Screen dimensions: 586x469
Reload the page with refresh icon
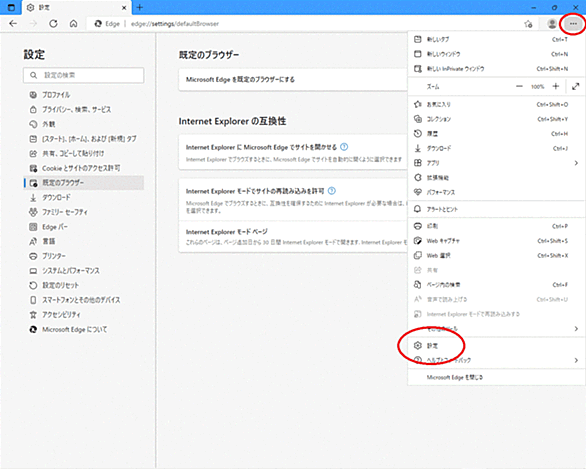pyautogui.click(x=53, y=24)
